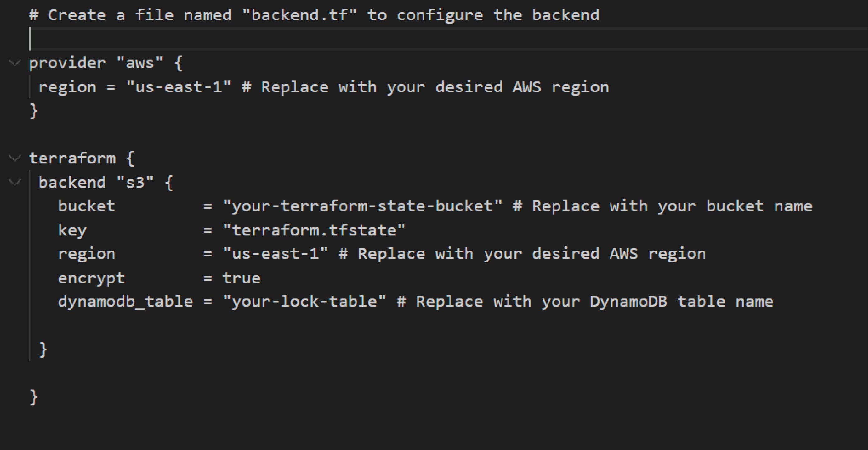Click the dynamodb_table attribute name
The width and height of the screenshot is (868, 450).
point(125,302)
